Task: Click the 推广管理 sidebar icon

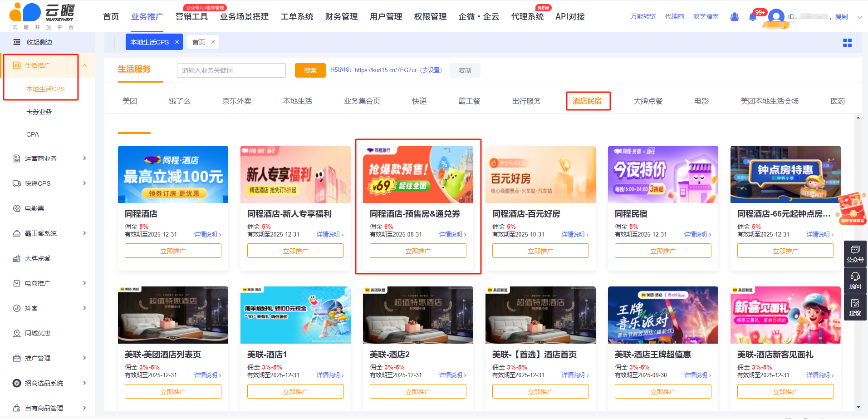Action: click(x=17, y=358)
